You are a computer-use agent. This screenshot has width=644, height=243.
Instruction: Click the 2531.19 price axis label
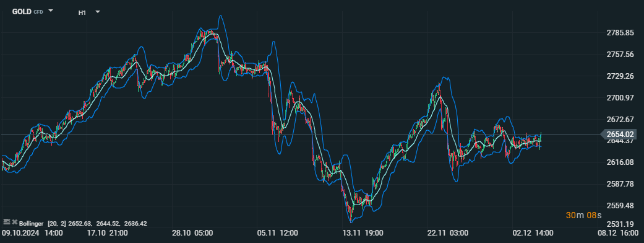pyautogui.click(x=620, y=224)
